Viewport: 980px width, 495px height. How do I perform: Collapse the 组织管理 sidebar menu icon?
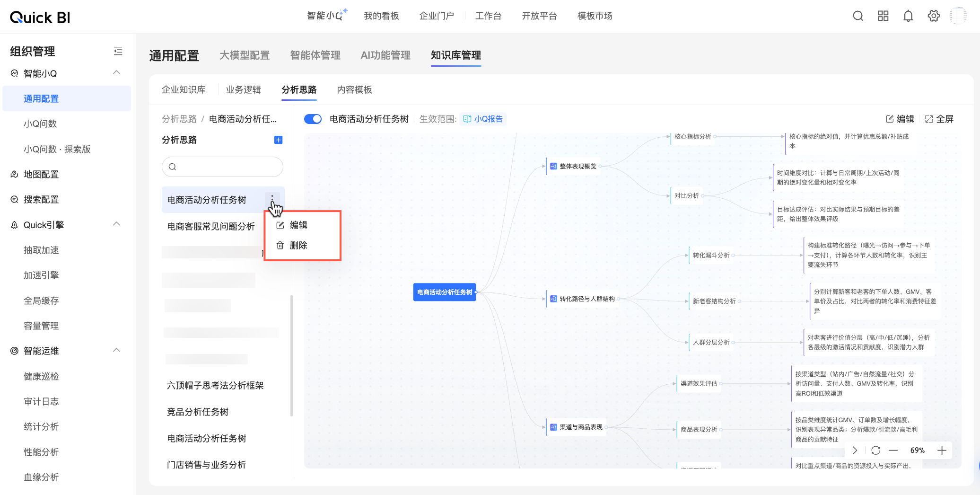coord(118,51)
